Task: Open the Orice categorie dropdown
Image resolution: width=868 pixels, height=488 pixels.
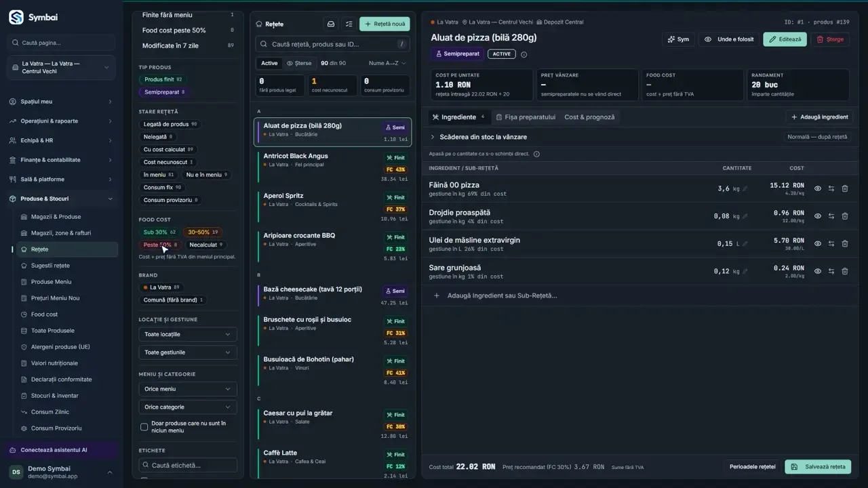Action: pos(188,407)
